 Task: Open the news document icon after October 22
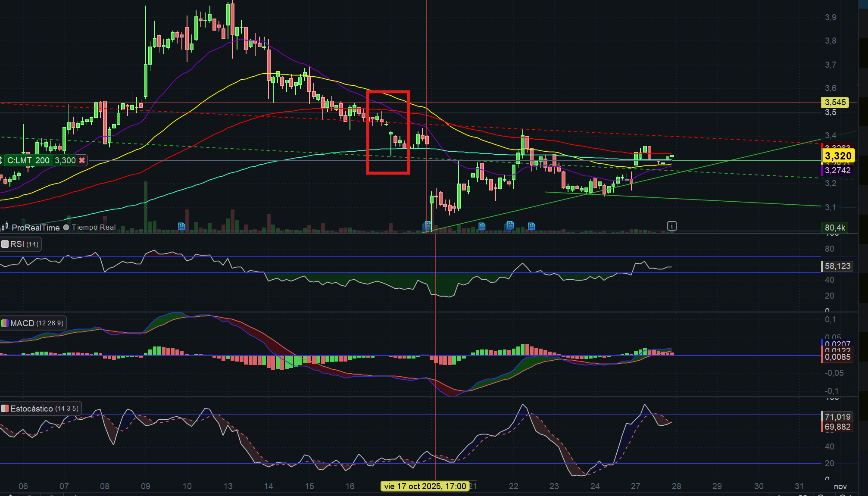pos(531,226)
